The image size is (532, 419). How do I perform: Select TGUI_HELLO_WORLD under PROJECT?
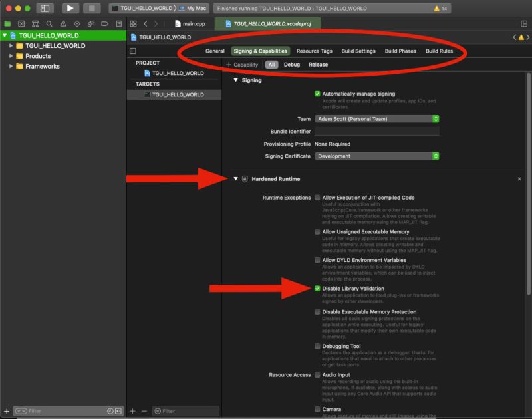174,73
